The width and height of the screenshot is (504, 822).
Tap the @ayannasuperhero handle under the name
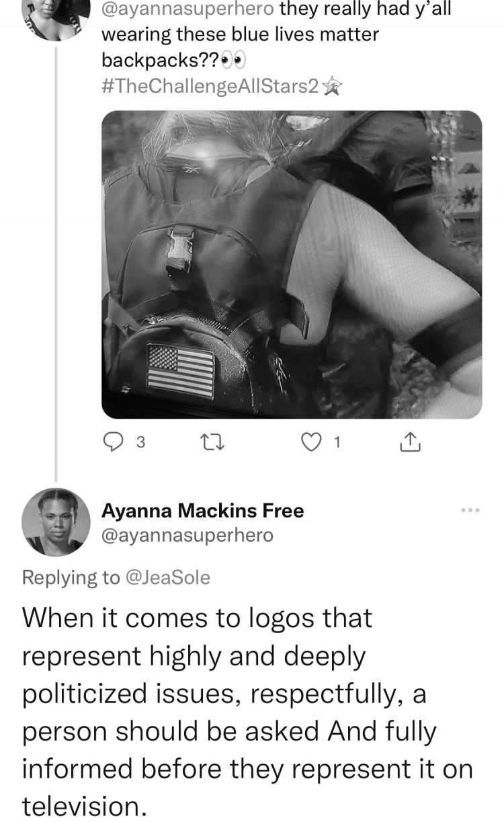pyautogui.click(x=187, y=536)
